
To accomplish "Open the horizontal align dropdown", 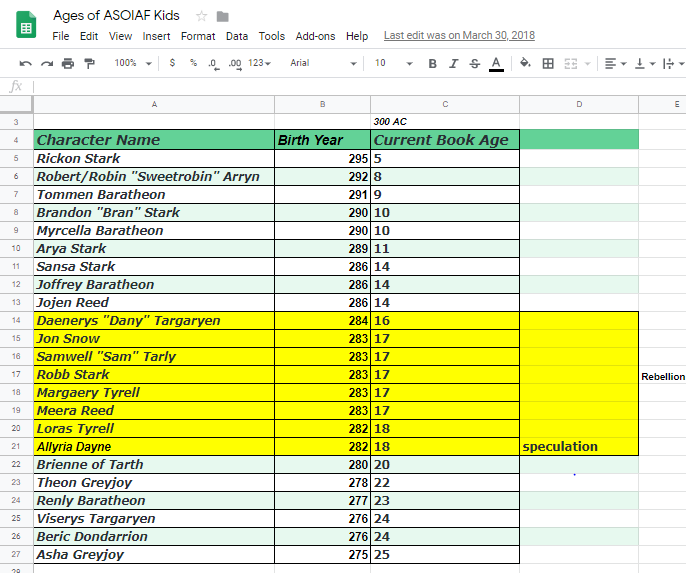I will [x=615, y=64].
